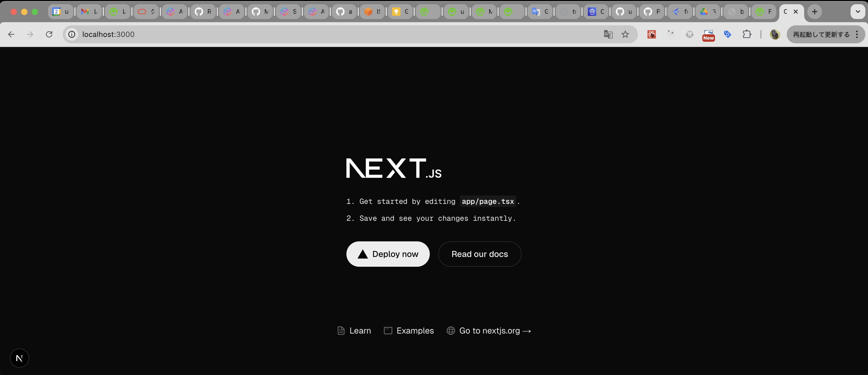Switch to the Gmail tab
868x375 pixels.
coord(89,12)
